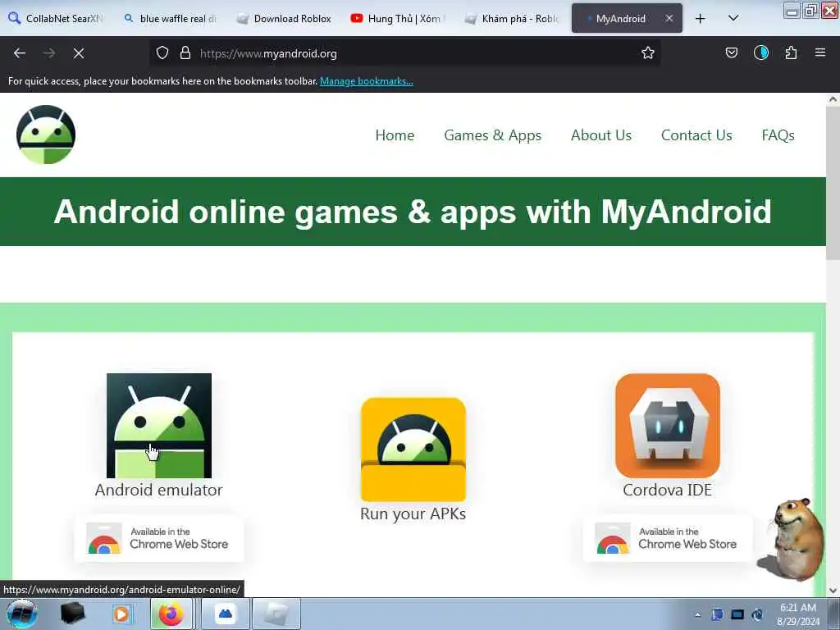Click the Manage bookmarks link

pyautogui.click(x=367, y=81)
